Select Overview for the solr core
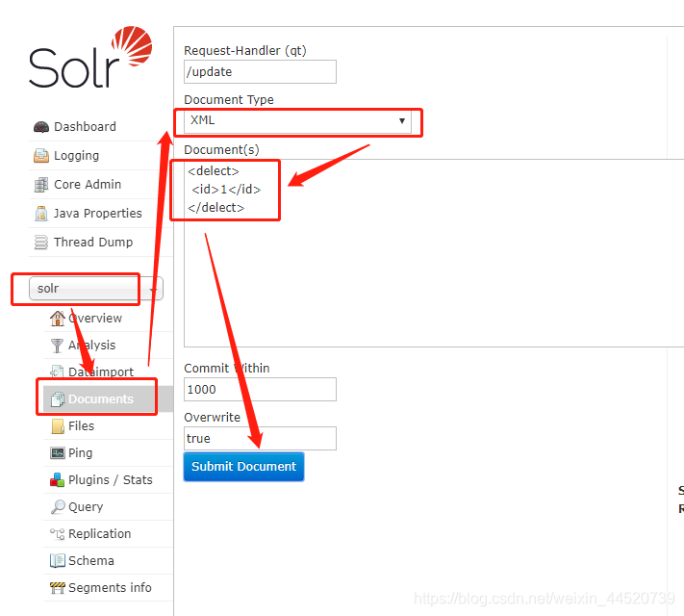The width and height of the screenshot is (684, 616). [95, 319]
